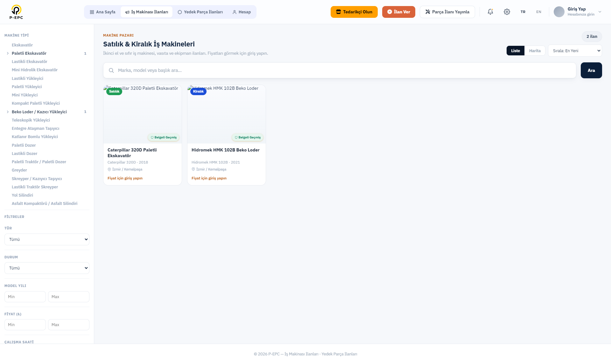Image resolution: width=611 pixels, height=364 pixels.
Task: Select Lastikli Yükleyici machine type
Action: click(27, 79)
